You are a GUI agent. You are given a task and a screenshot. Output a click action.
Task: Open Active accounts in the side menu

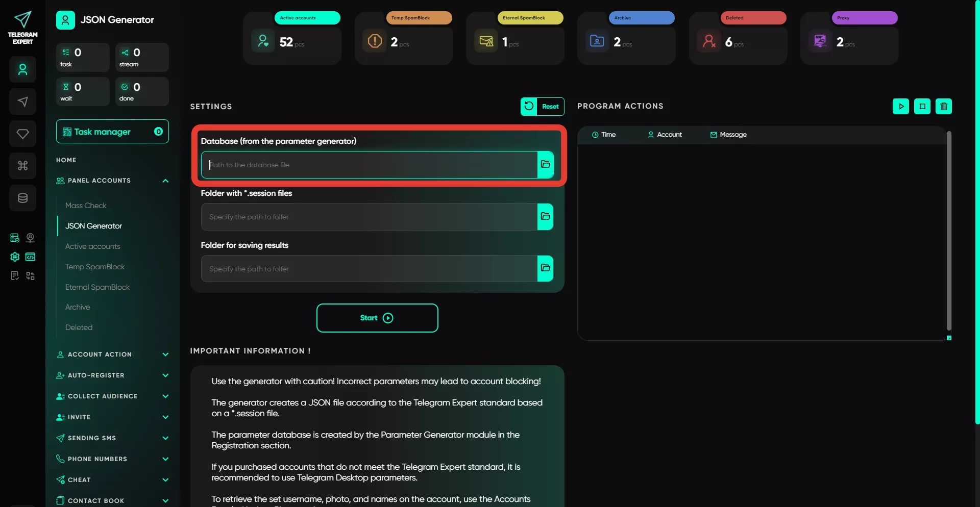[x=92, y=246]
